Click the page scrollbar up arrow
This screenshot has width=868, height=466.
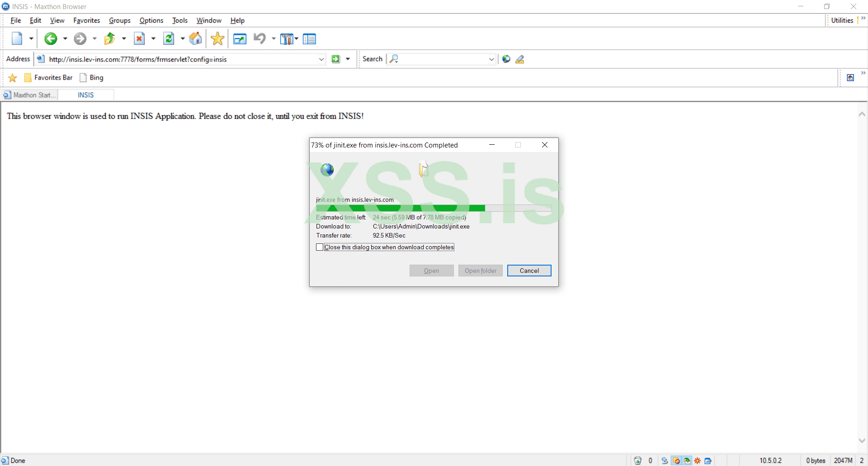(x=862, y=114)
